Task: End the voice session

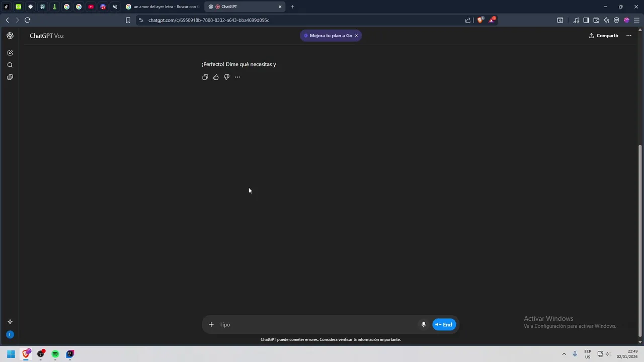Action: point(444,324)
